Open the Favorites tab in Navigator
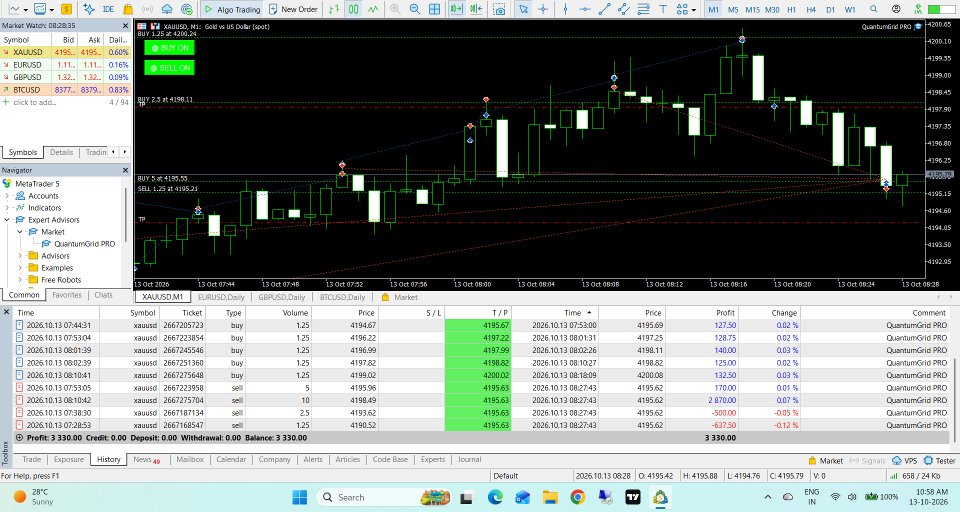This screenshot has width=960, height=512. point(67,295)
